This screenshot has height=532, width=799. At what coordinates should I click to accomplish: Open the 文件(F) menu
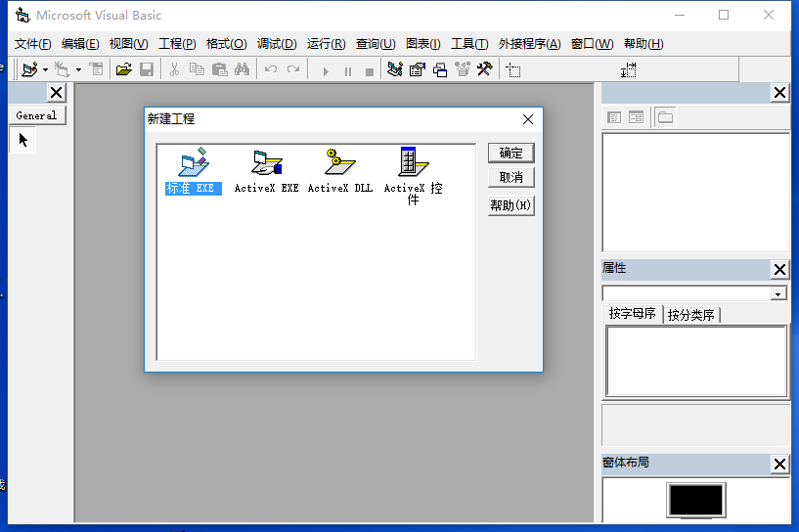pos(32,44)
